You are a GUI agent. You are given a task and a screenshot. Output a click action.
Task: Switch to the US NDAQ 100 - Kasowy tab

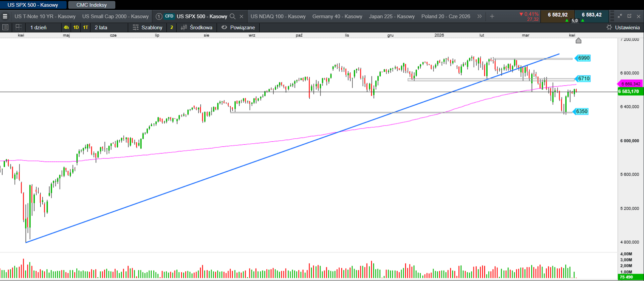[x=278, y=16]
